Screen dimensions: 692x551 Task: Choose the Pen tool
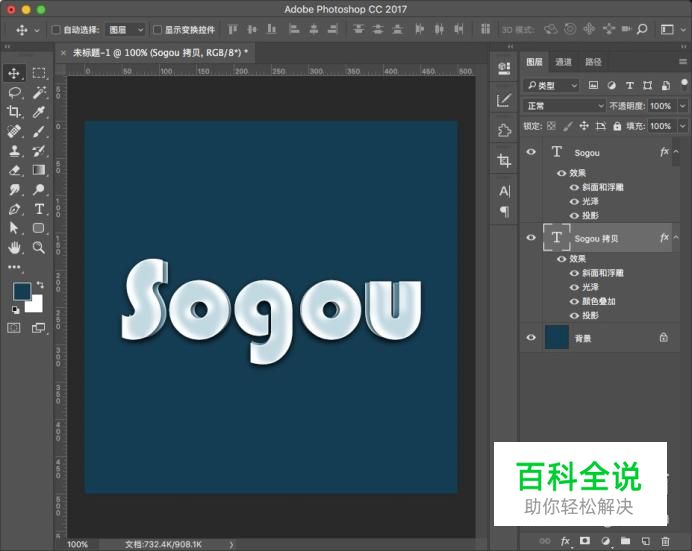coord(14,209)
